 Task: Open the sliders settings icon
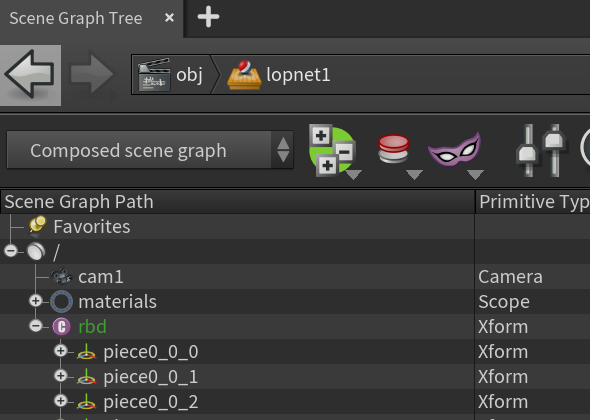coord(541,151)
